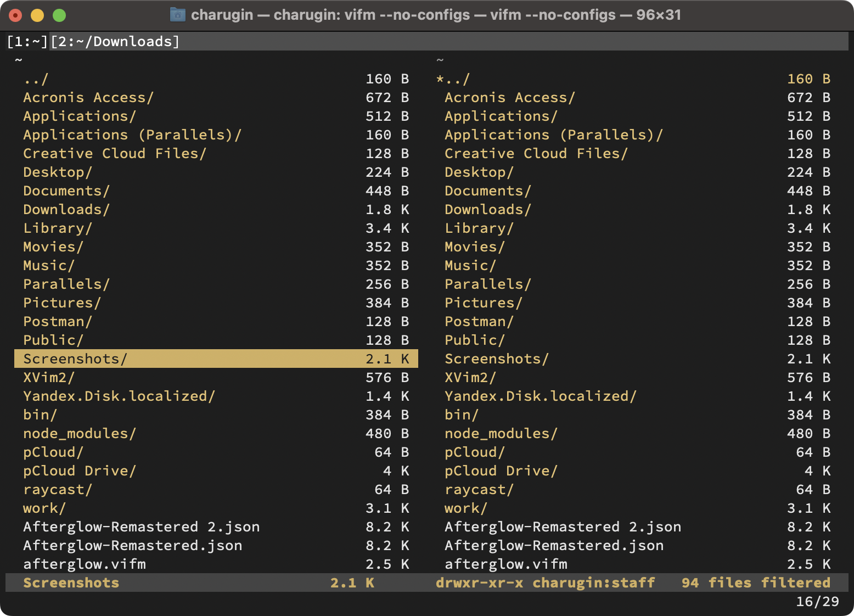
Task: Click the 16/29 position indicator
Action: (x=817, y=601)
